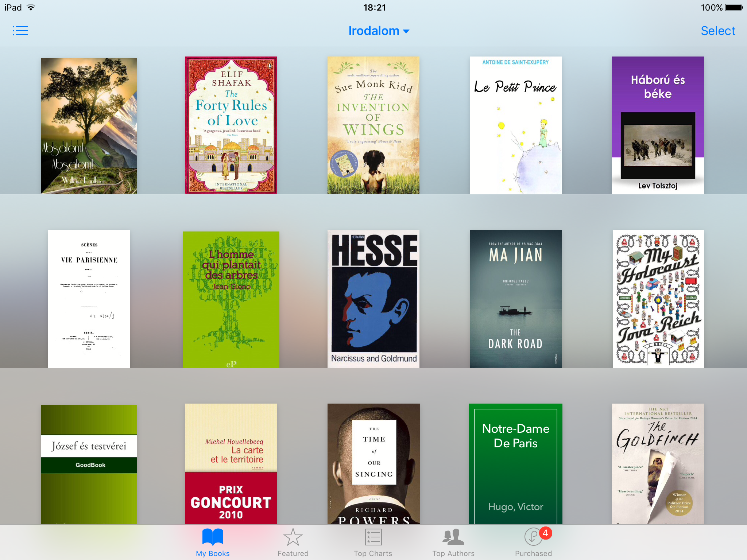Open Absalom! Absalom! book cover

(89, 126)
